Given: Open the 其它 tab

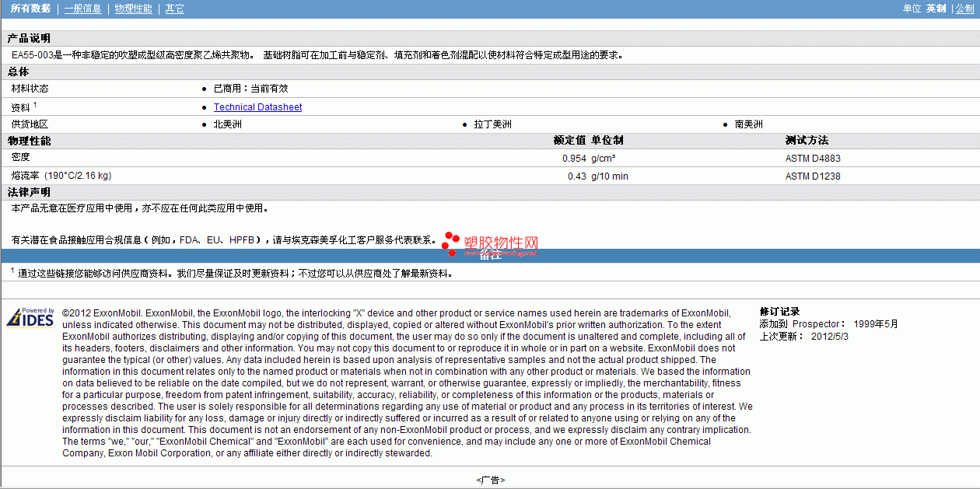Looking at the screenshot, I should 175,9.
